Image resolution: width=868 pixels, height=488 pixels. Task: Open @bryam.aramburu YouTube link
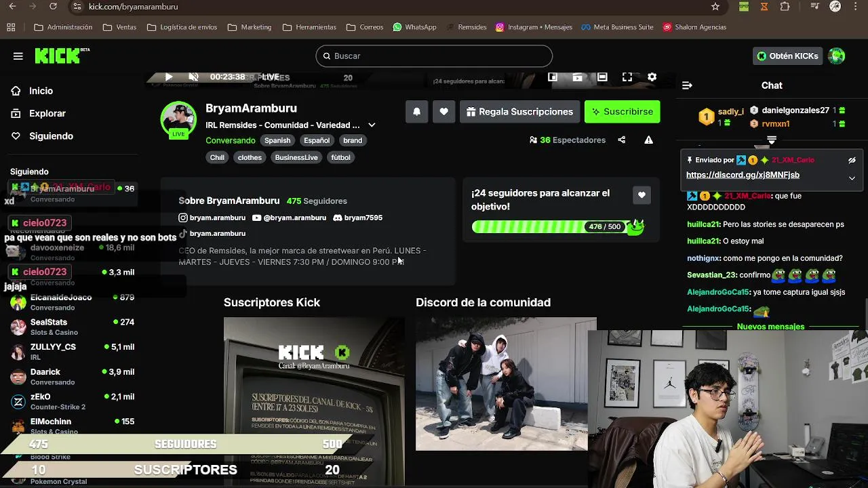[x=289, y=218]
